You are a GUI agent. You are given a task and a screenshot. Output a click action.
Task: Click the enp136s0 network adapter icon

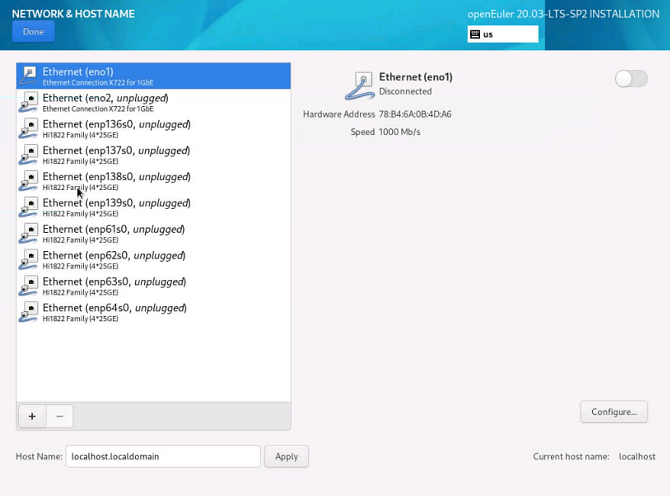tap(29, 128)
